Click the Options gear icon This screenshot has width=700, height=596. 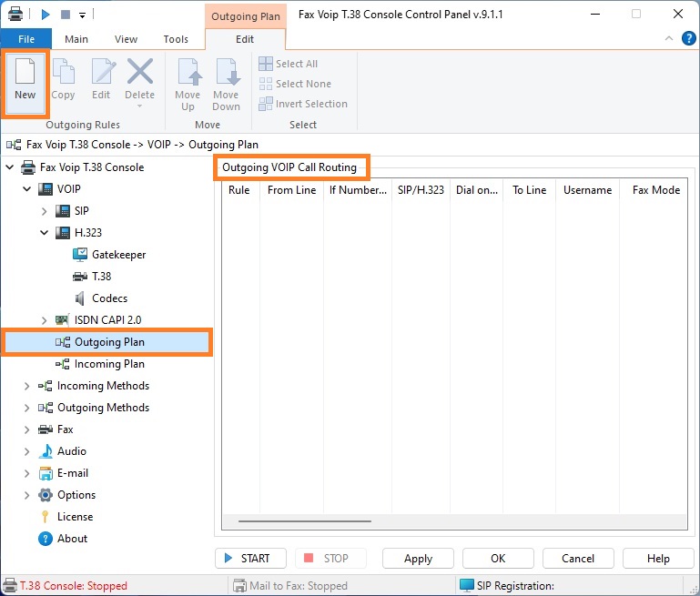point(46,495)
